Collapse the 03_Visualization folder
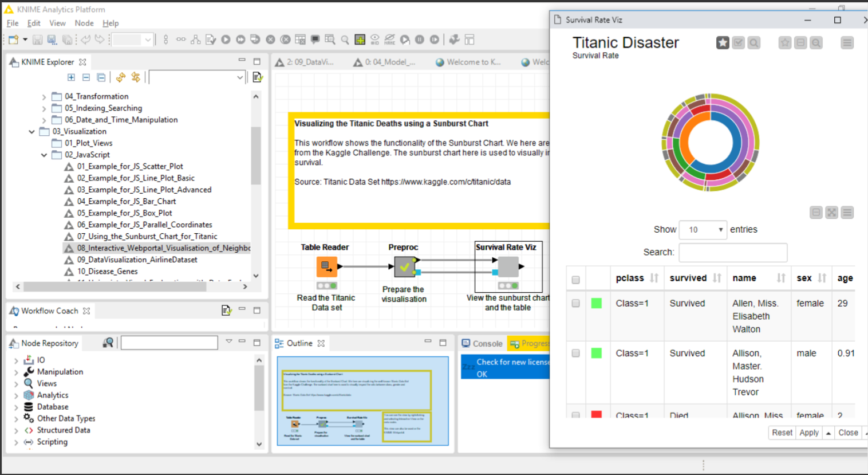 pyautogui.click(x=31, y=131)
